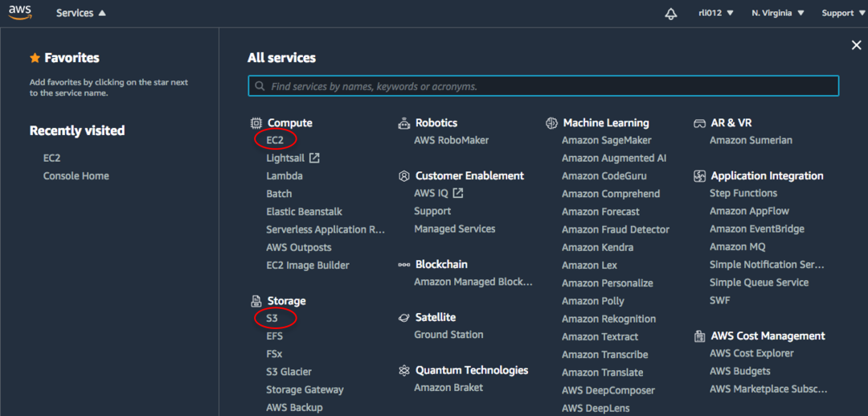This screenshot has height=416, width=868.
Task: Open AWS Budgets
Action: [x=740, y=371]
